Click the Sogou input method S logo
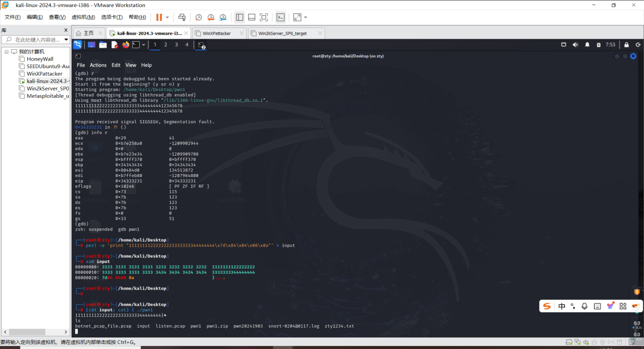The width and height of the screenshot is (644, 349). tap(547, 306)
